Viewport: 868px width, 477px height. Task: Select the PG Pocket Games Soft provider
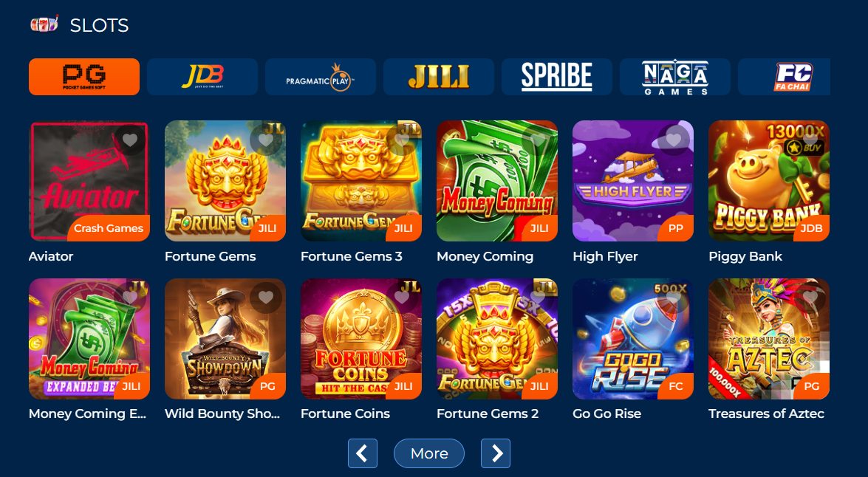point(84,77)
